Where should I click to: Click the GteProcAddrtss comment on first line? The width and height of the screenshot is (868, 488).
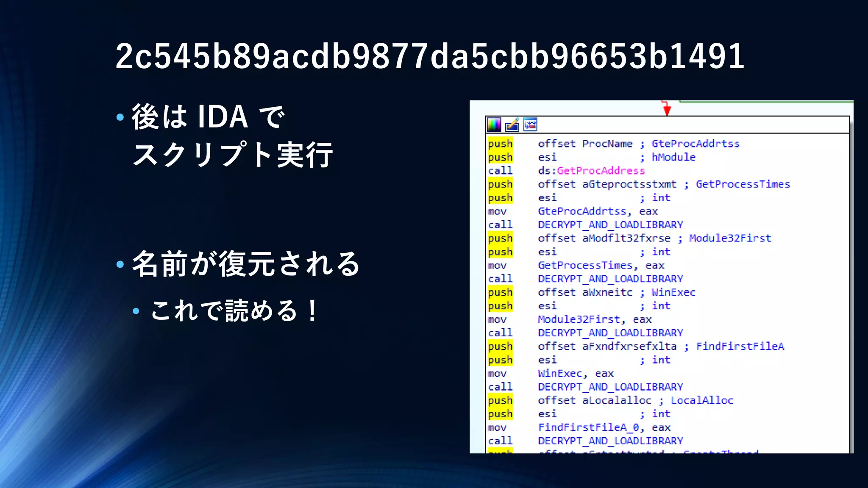(696, 144)
